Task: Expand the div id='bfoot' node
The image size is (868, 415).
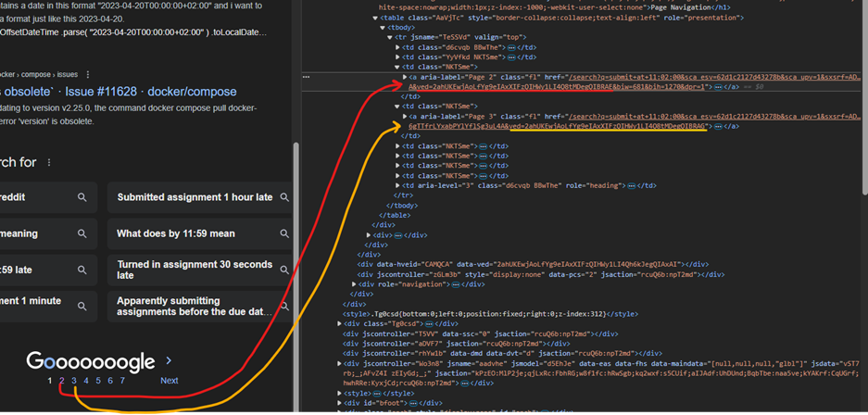Action: (x=341, y=402)
